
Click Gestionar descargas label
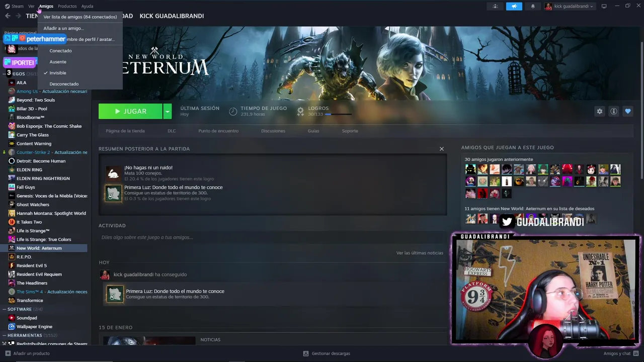click(x=331, y=353)
